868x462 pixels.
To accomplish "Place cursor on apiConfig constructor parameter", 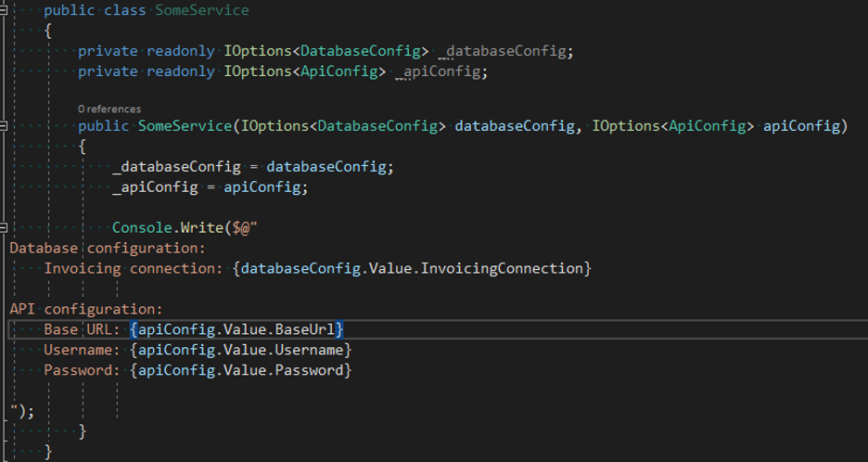I will point(801,126).
